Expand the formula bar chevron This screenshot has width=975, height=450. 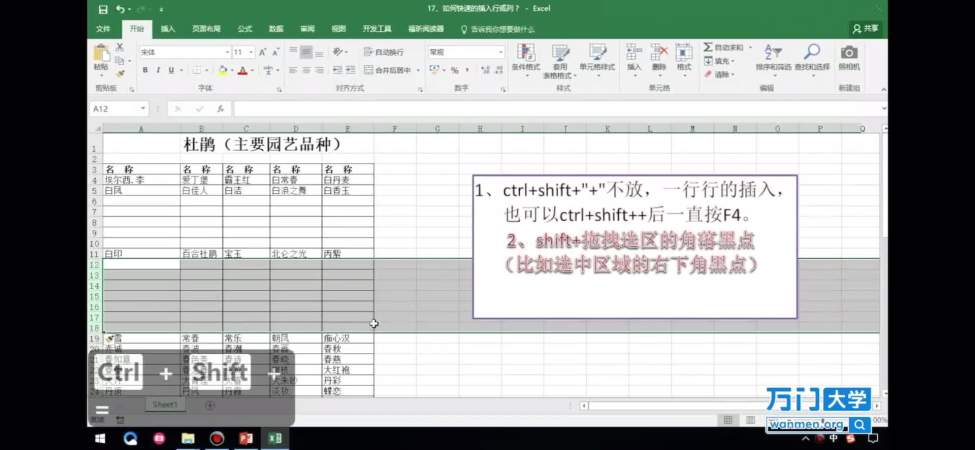pos(884,109)
